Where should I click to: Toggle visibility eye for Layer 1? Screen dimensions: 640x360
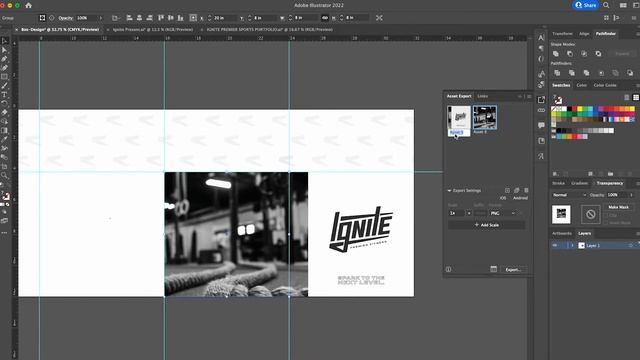(555, 245)
